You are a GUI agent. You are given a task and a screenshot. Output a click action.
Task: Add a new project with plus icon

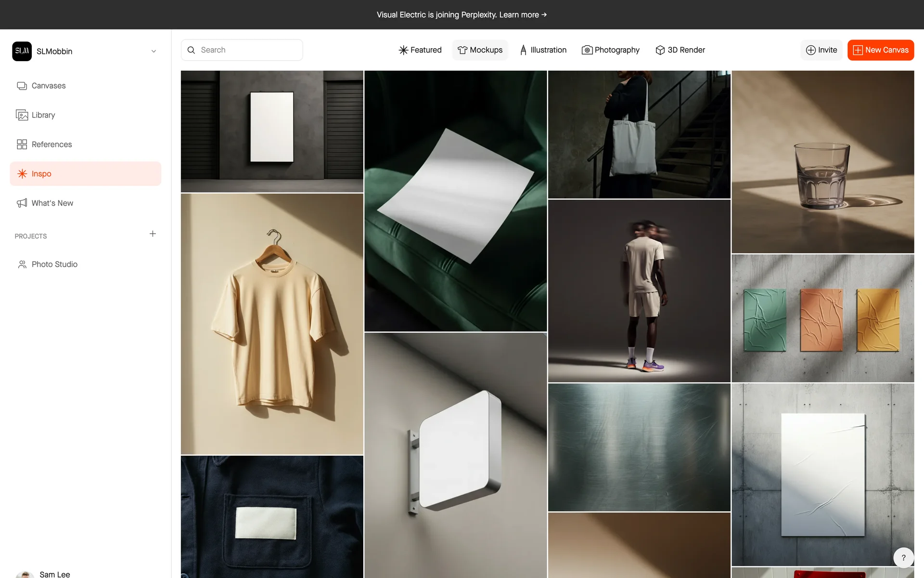(153, 234)
